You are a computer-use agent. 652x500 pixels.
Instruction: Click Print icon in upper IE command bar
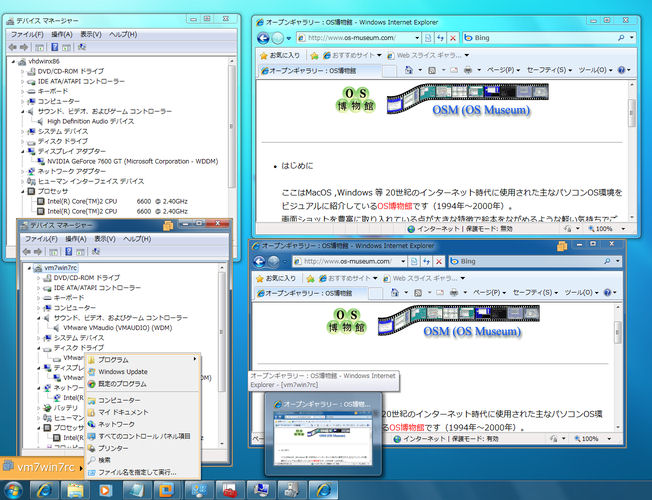(468, 70)
